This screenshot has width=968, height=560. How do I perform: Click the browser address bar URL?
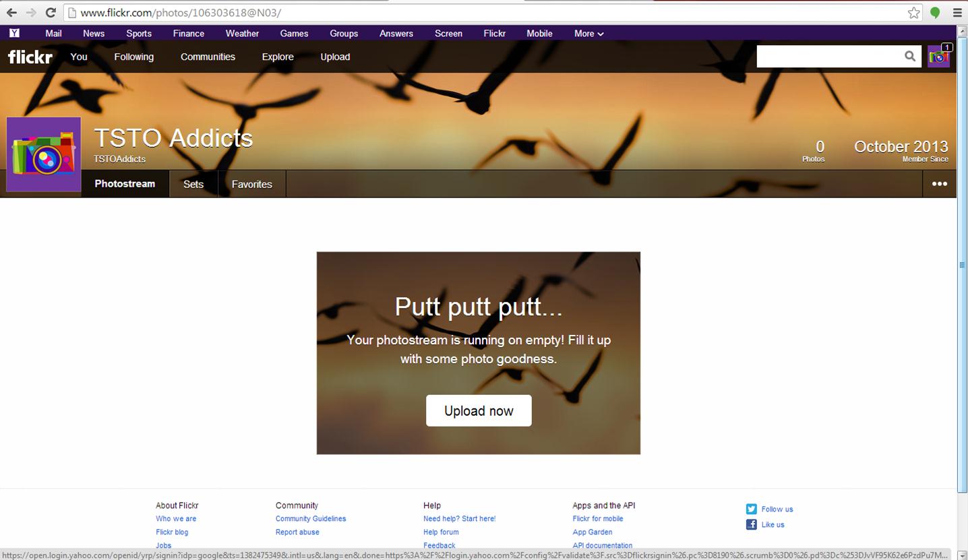(x=181, y=13)
